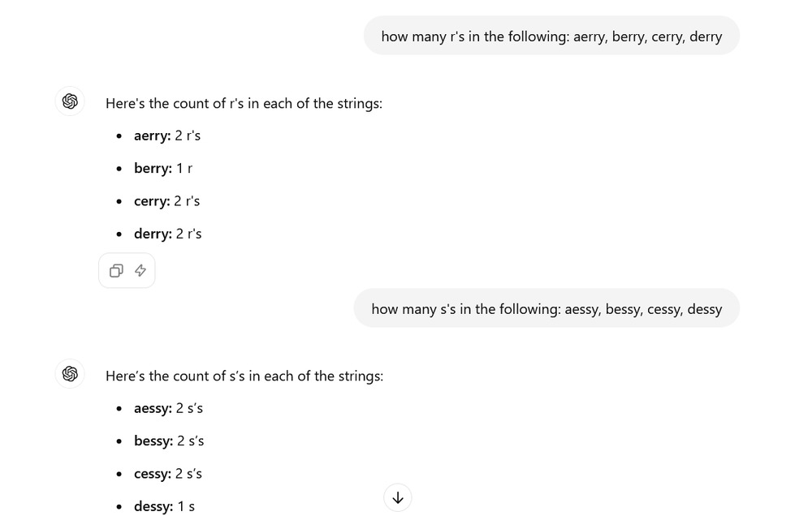Click the bold word "dessy"
This screenshot has height=516, width=812.
(153, 507)
